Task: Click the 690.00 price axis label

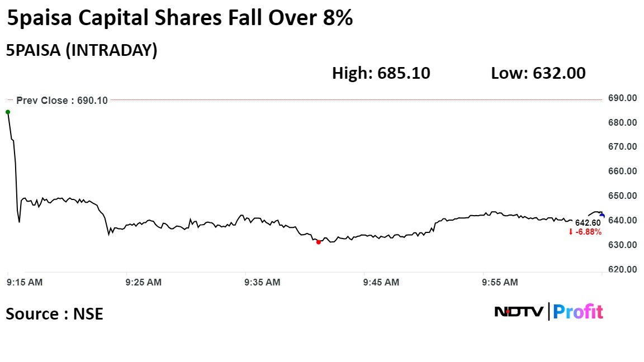Action: tap(623, 98)
